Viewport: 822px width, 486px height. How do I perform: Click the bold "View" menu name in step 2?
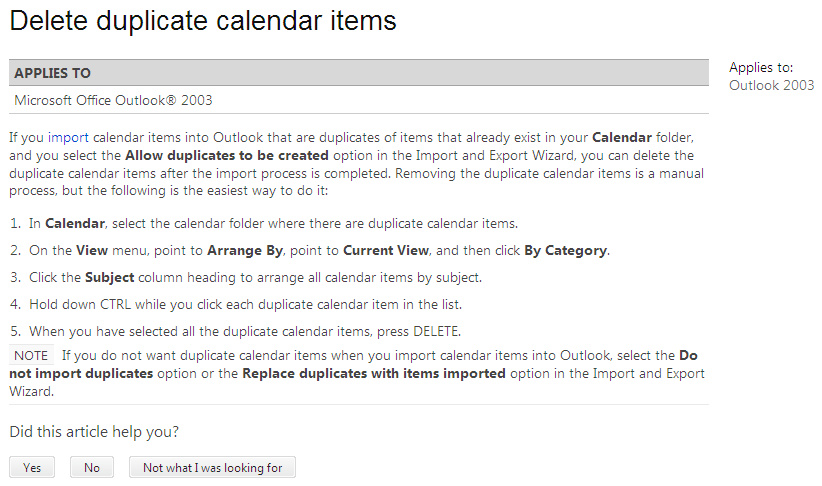[92, 250]
